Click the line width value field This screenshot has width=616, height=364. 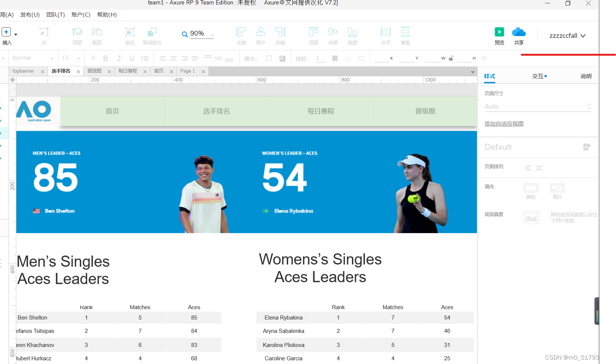tap(321, 58)
